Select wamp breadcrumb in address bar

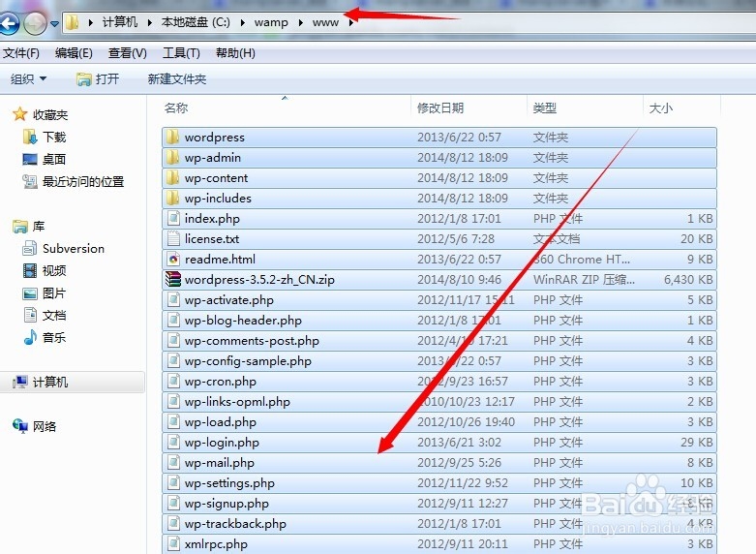[271, 22]
